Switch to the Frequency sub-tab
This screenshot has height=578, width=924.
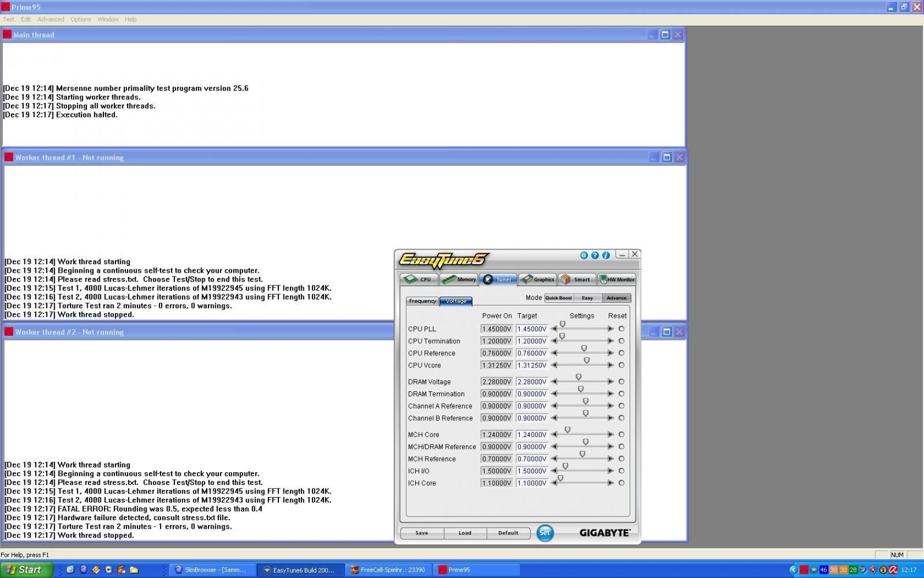point(422,301)
